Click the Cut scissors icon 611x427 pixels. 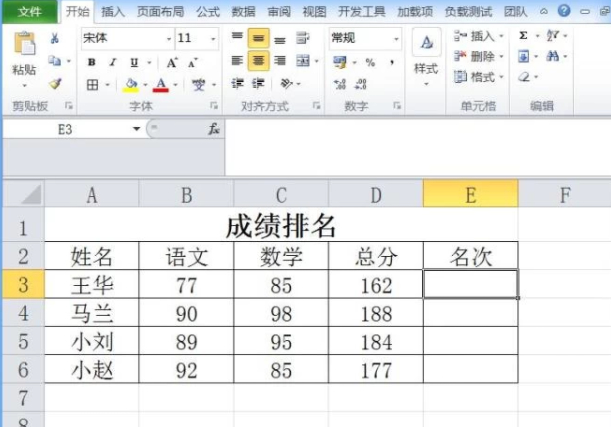coord(55,38)
